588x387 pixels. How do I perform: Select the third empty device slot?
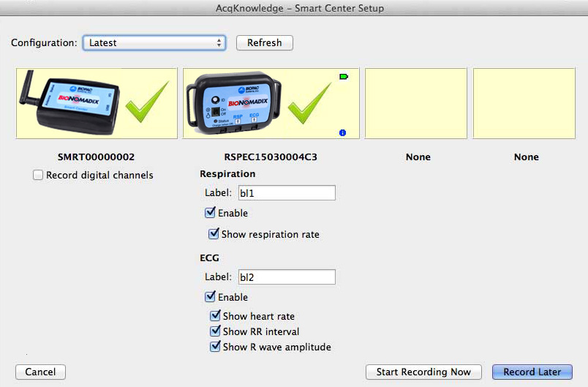pos(415,103)
